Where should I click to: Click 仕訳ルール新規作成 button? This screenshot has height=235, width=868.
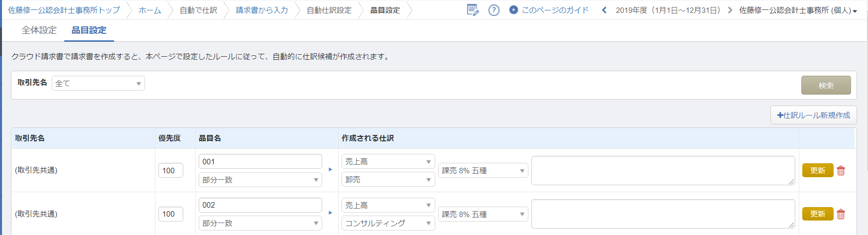coord(813,115)
